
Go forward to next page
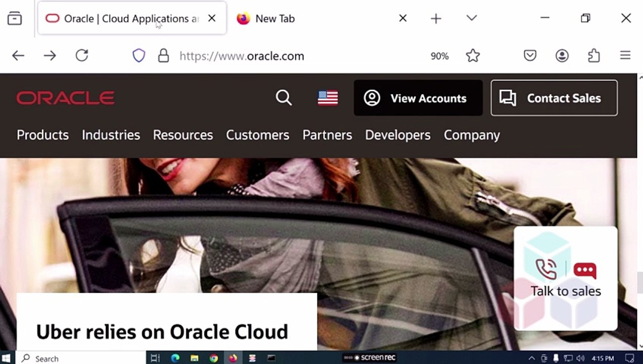(50, 56)
